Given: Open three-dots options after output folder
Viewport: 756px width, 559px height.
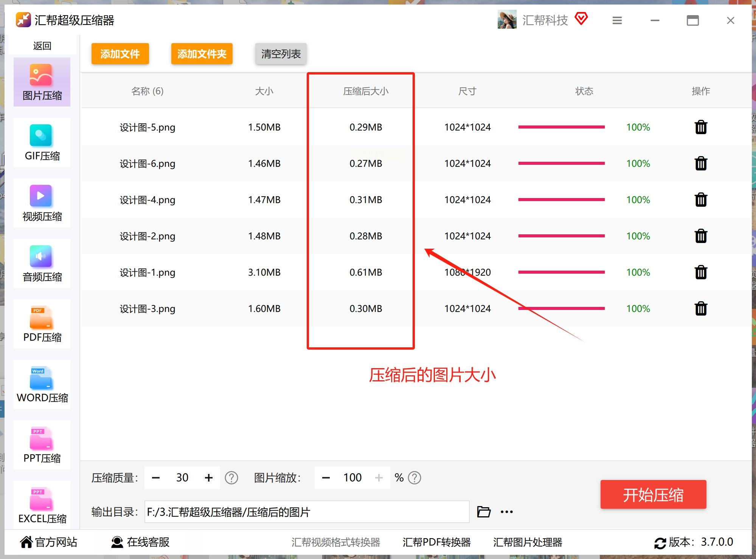Looking at the screenshot, I should click(x=506, y=512).
